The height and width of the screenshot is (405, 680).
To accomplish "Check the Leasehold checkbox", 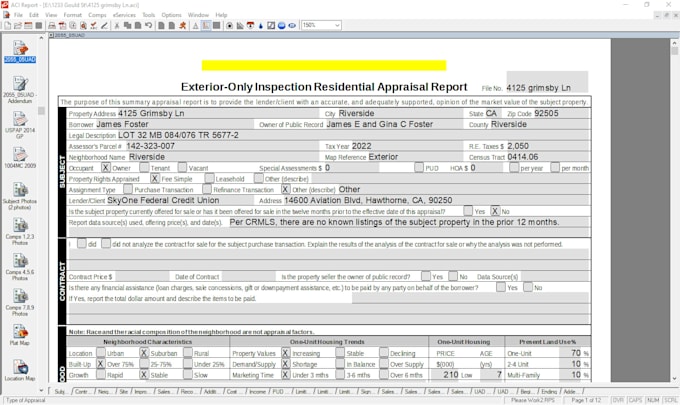I will pos(209,178).
